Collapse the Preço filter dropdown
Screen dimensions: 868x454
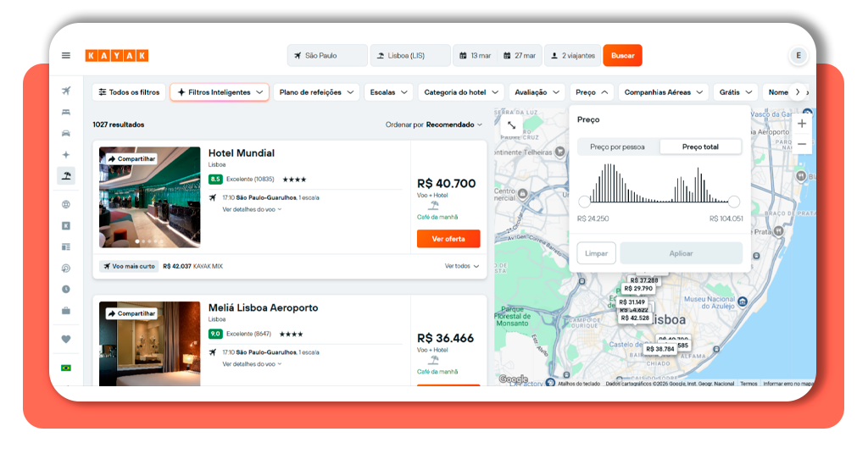[591, 92]
